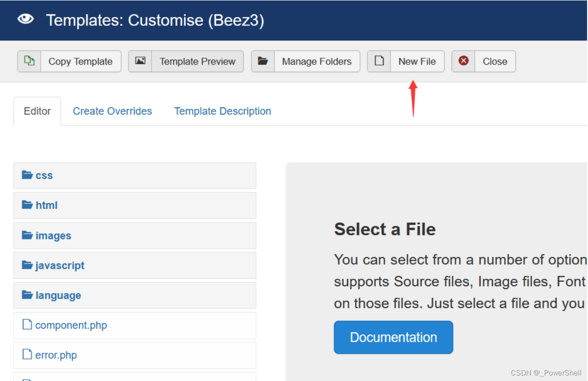Click the red Close cross icon
588x381 pixels.
pos(464,61)
